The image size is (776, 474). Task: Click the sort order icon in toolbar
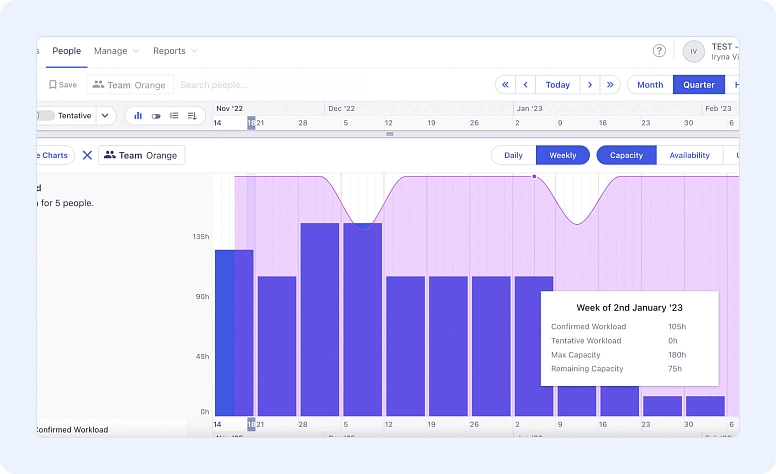pyautogui.click(x=192, y=116)
